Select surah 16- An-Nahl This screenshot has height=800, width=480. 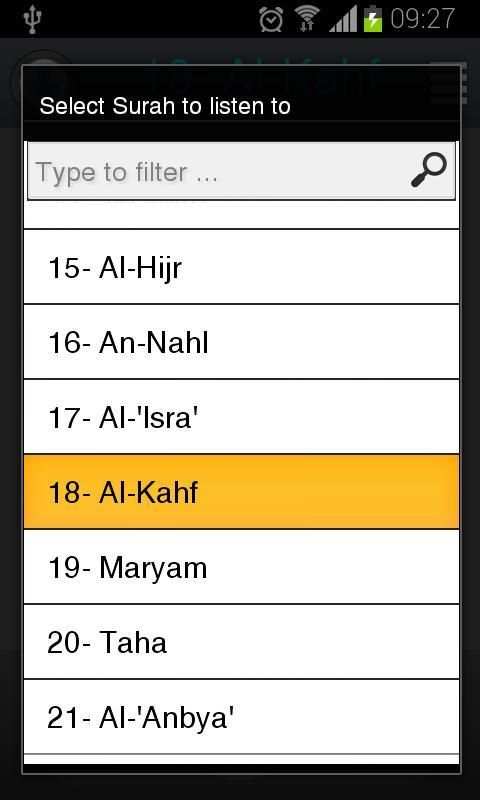click(x=241, y=342)
